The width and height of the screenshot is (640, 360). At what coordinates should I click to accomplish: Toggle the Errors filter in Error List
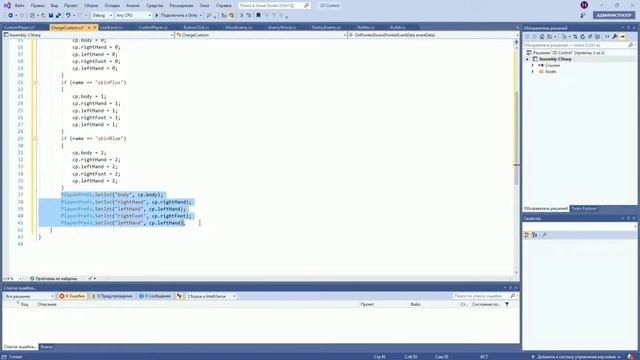coord(72,296)
